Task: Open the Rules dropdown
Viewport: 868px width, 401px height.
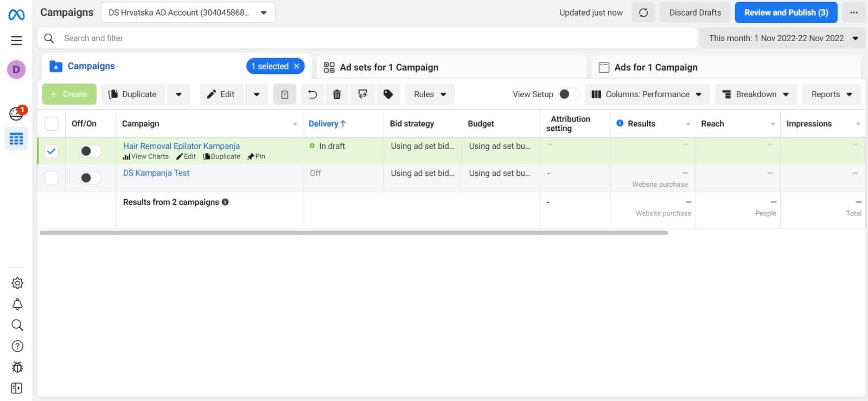Action: pos(430,94)
